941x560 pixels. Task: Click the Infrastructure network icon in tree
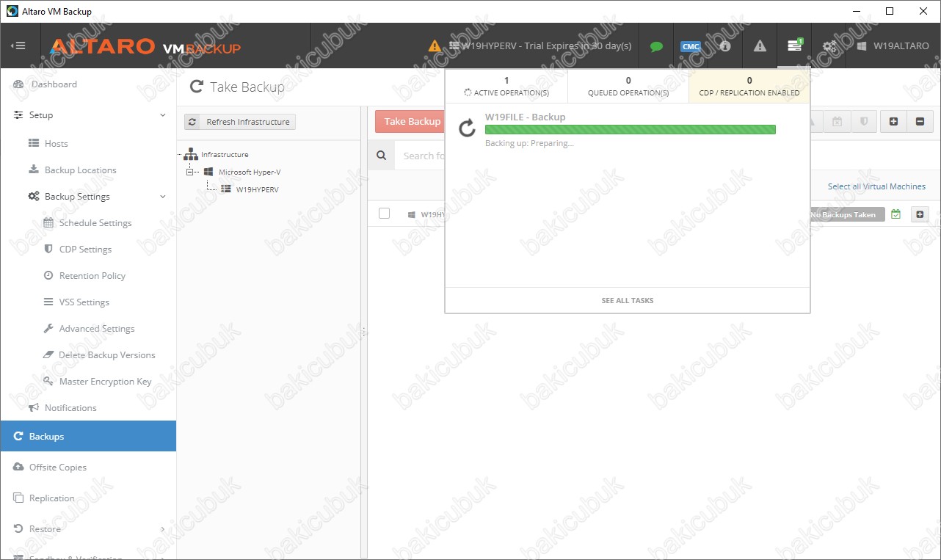click(191, 154)
